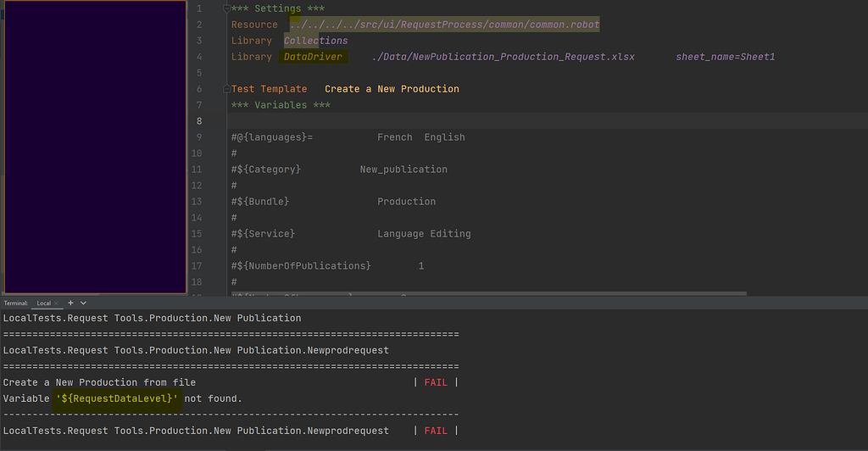The image size is (868, 451).
Task: Close the Local terminal tab
Action: coord(56,303)
